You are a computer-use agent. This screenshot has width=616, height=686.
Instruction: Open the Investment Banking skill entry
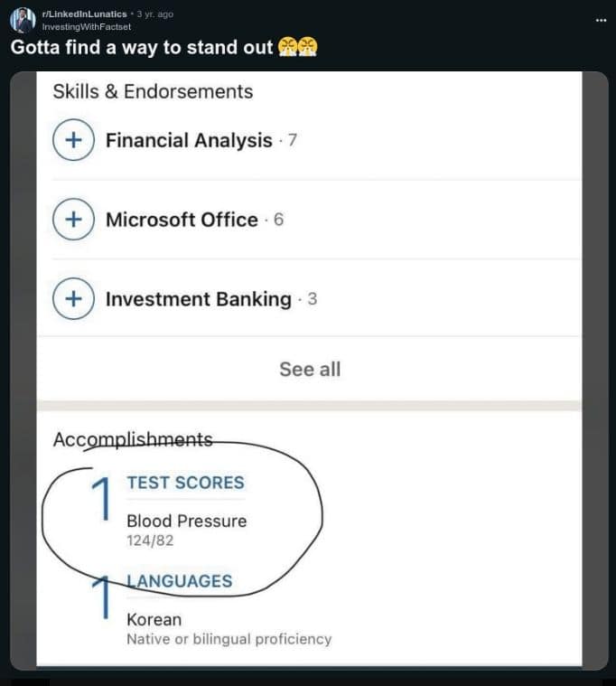coord(199,299)
